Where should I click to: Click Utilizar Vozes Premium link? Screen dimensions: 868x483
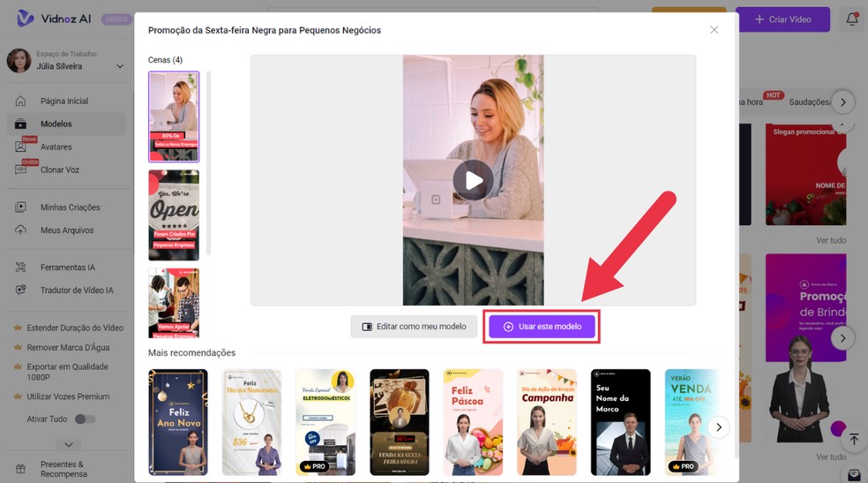(68, 396)
